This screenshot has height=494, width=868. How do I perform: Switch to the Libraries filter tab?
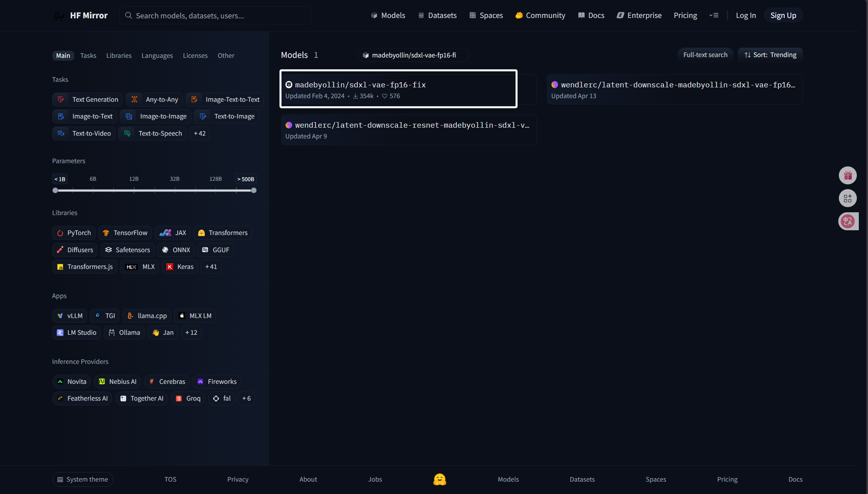(119, 55)
